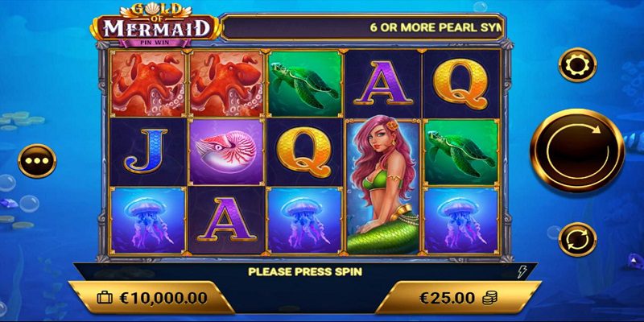
Task: Click the large spin button
Action: click(x=577, y=151)
